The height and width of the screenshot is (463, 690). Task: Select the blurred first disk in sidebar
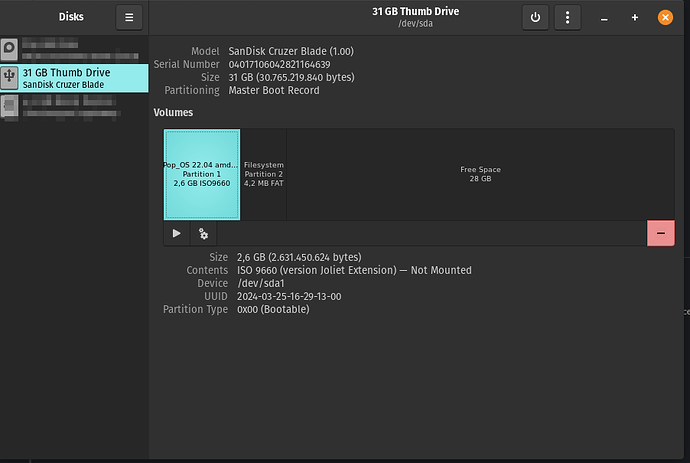(x=74, y=49)
